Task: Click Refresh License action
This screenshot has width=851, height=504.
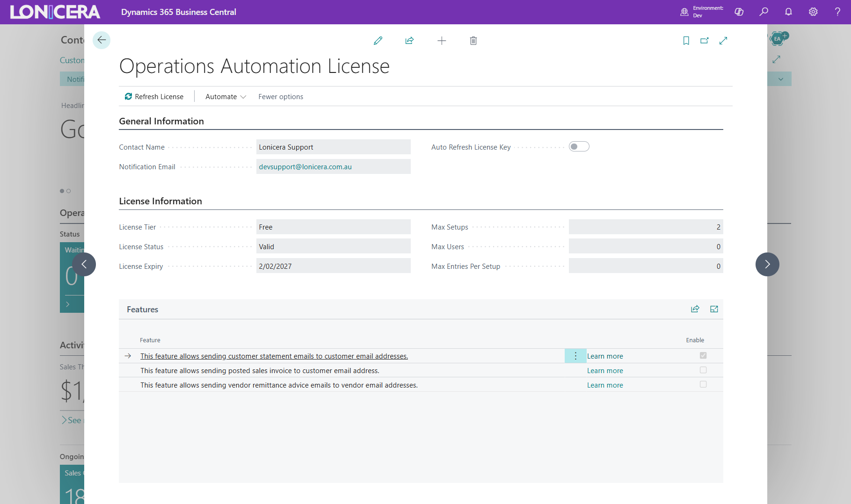Action: [x=154, y=97]
